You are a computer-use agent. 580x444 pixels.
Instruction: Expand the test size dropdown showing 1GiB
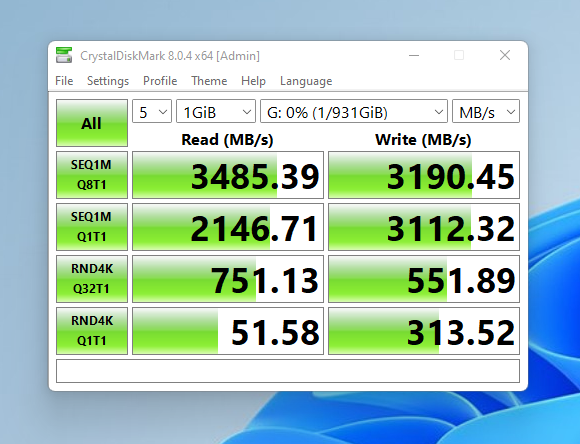[216, 111]
